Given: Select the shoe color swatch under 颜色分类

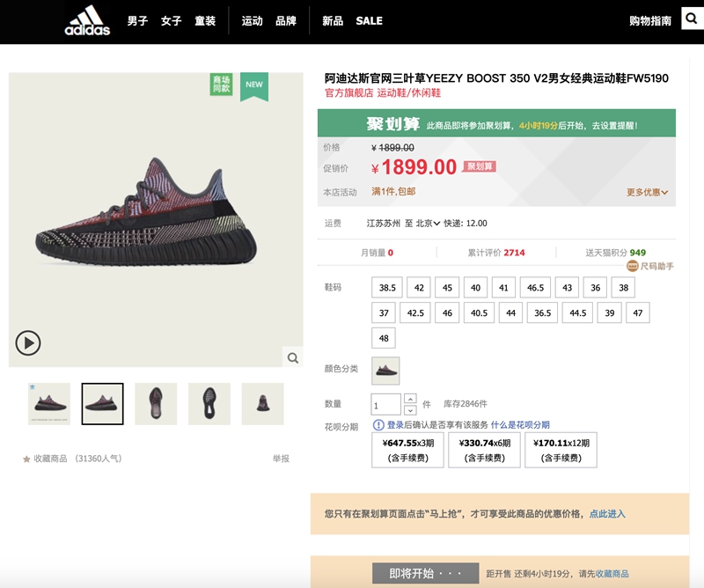Looking at the screenshot, I should (x=385, y=371).
